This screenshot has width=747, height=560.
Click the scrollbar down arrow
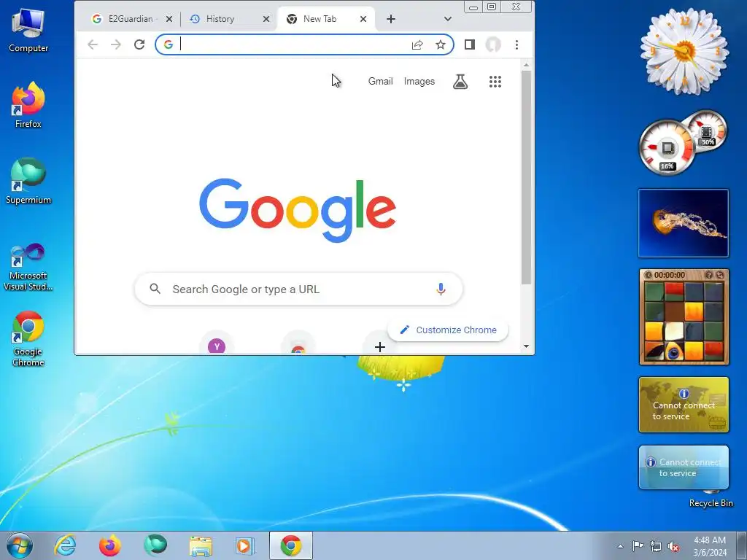[526, 346]
